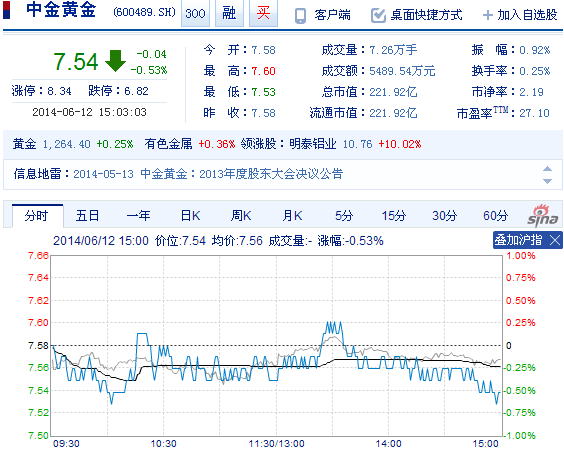Click the up arrow in news ticker
Image resolution: width=564 pixels, height=451 pixels.
tap(547, 169)
